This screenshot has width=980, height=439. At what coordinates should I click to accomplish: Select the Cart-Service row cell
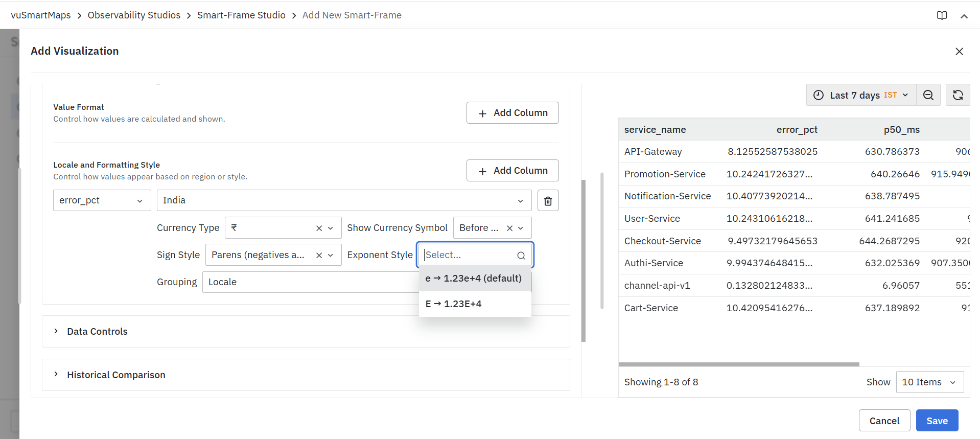[651, 308]
